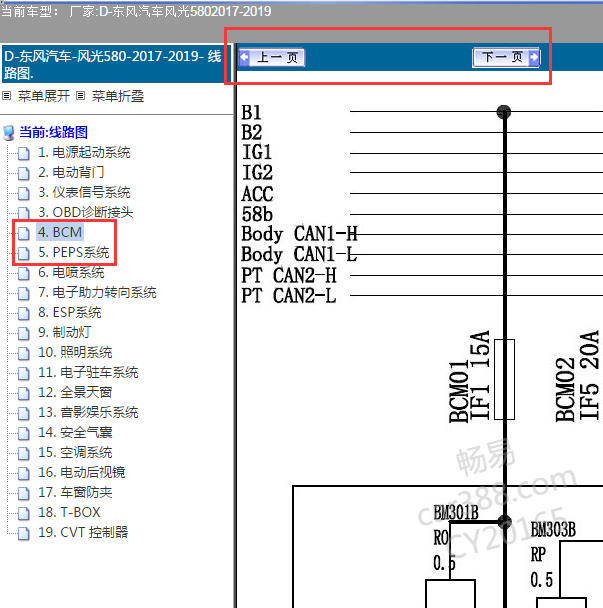
Task: Click the page icon next to 12. 全景天窗
Action: click(x=24, y=394)
